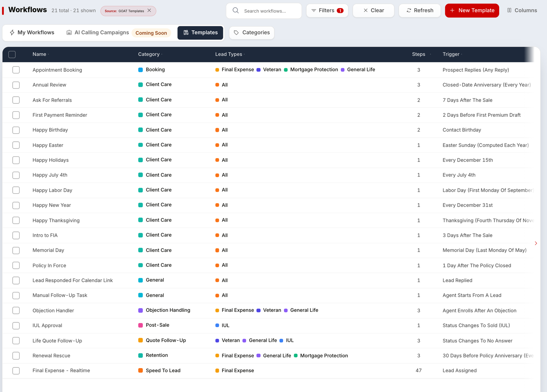Click the X icon in Clear button

[x=365, y=11]
